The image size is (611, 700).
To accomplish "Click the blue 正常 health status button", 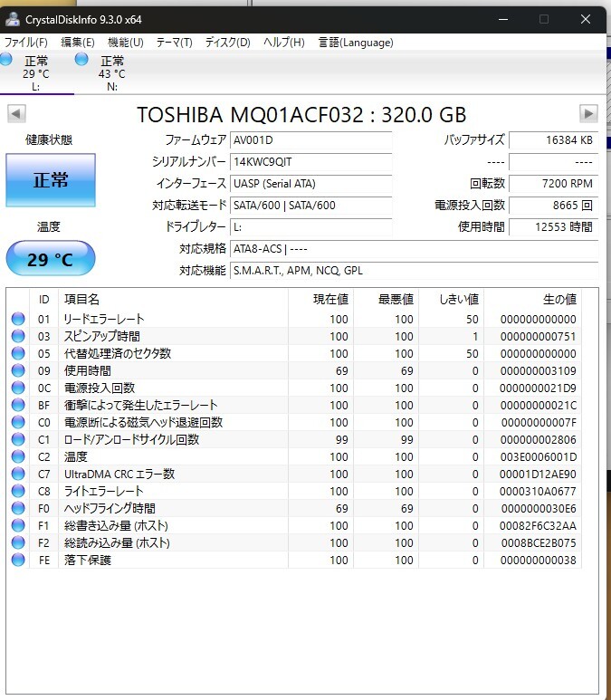I will pyautogui.click(x=51, y=180).
